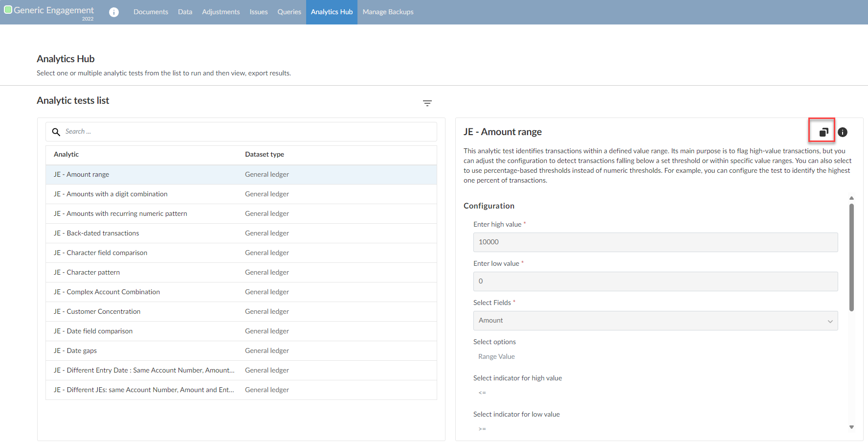The image size is (868, 445).
Task: Open the Issues tab
Action: (259, 12)
